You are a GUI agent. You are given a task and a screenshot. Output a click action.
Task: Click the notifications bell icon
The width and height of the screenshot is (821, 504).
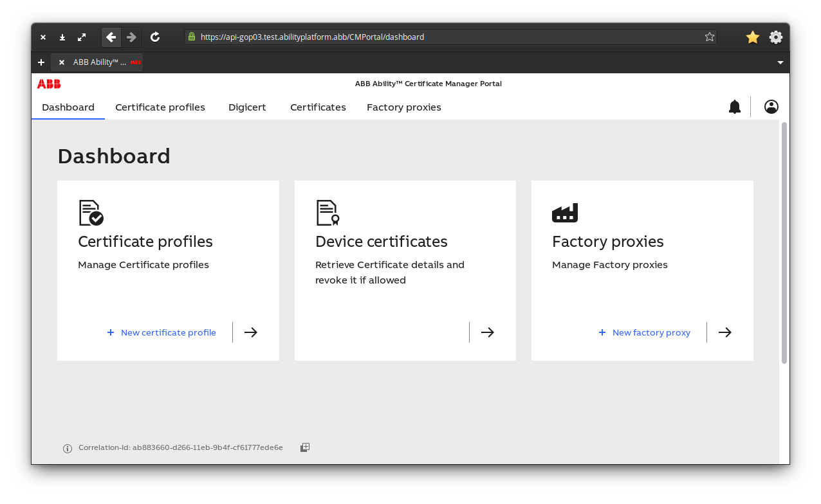tap(734, 107)
